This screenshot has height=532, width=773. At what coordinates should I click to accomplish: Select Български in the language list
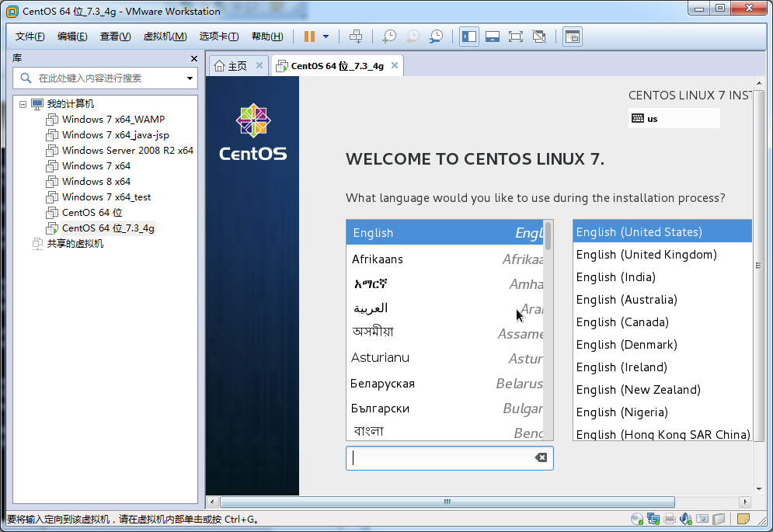[x=444, y=409]
